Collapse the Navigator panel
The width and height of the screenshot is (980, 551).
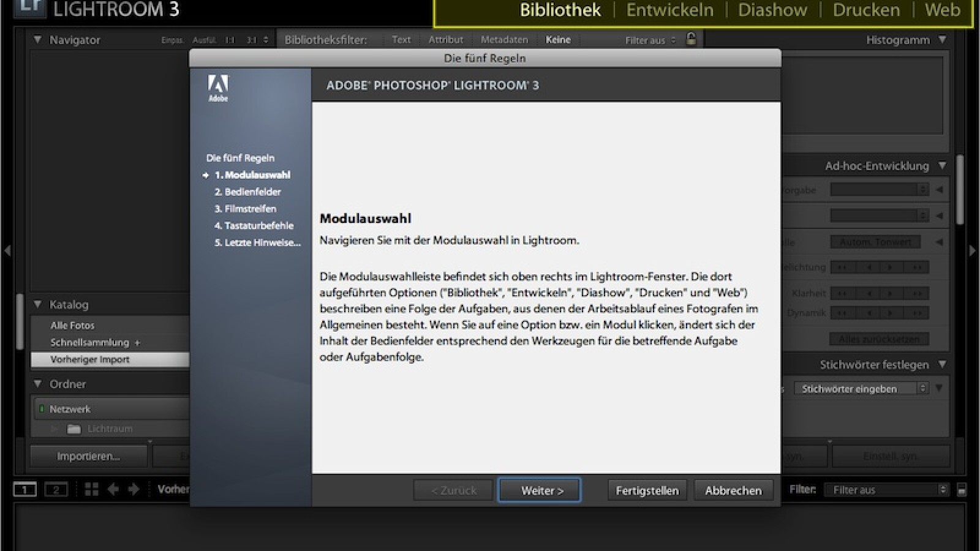(37, 40)
